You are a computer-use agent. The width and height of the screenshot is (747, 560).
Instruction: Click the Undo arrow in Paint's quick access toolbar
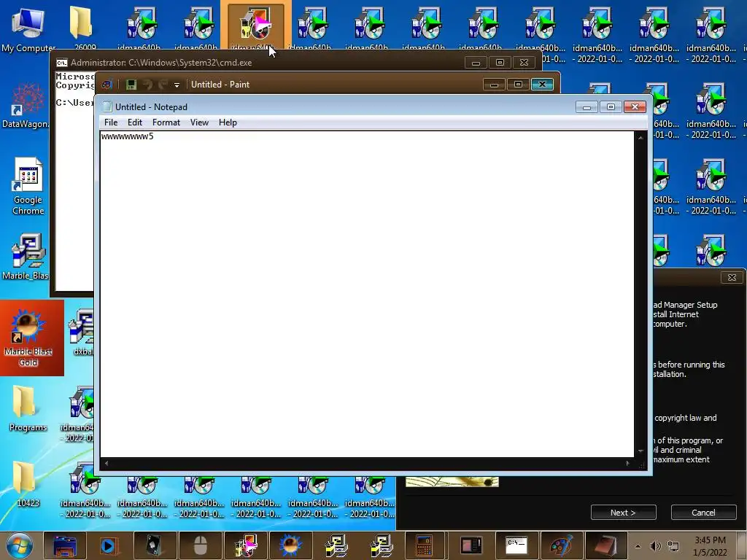147,85
